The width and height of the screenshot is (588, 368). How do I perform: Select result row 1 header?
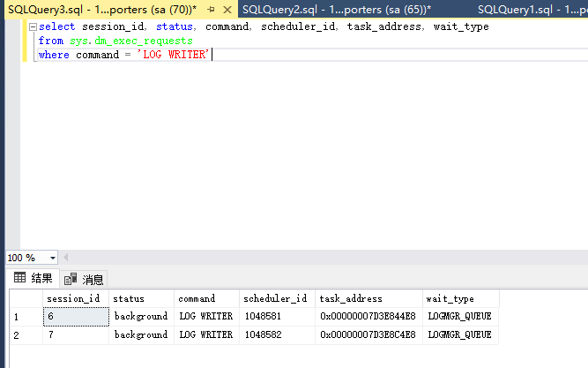[x=26, y=317]
